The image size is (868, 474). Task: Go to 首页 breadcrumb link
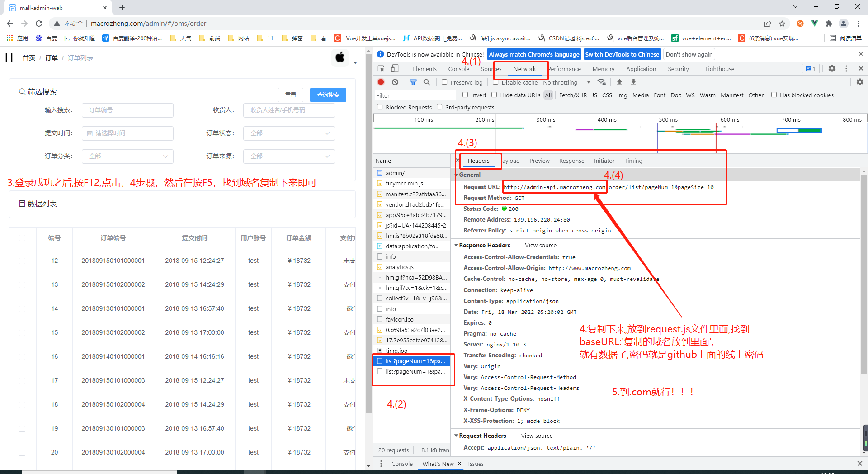pyautogui.click(x=29, y=57)
